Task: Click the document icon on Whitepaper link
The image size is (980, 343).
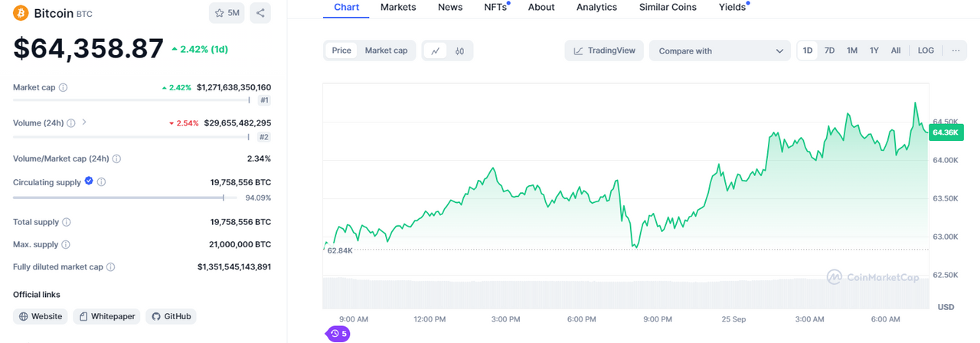Action: (x=83, y=316)
